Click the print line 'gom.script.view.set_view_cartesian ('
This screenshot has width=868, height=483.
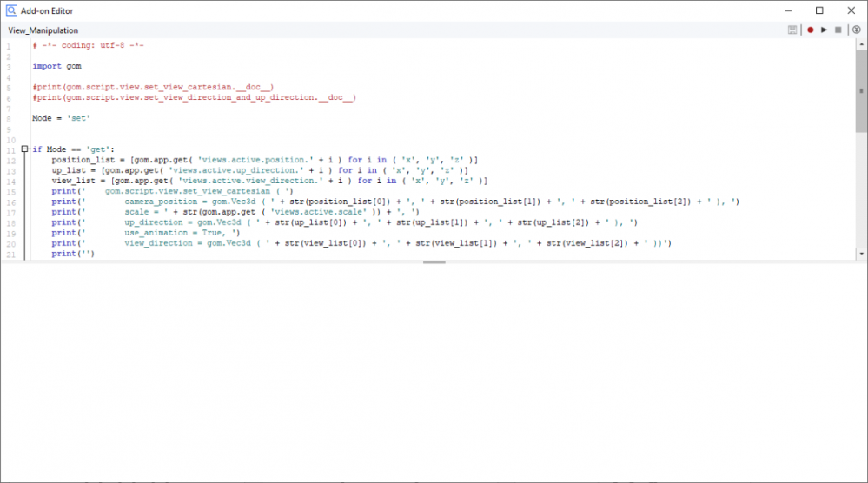[173, 191]
